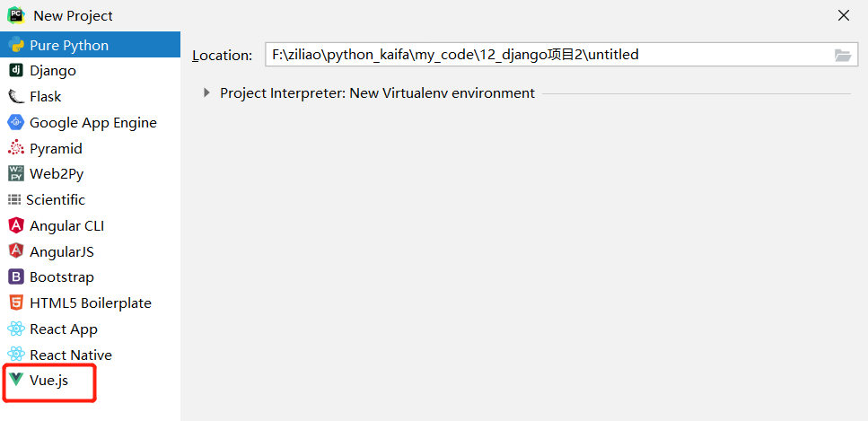
Task: Click the React App atom icon
Action: [16, 329]
